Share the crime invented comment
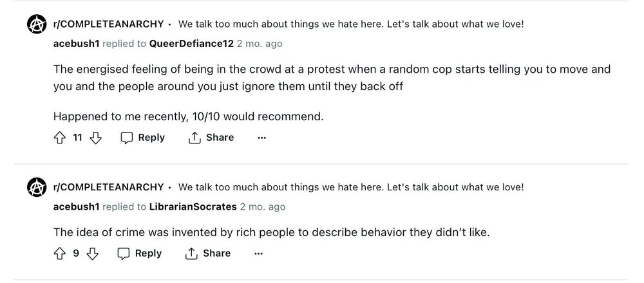The height and width of the screenshot is (283, 644). coord(207,253)
